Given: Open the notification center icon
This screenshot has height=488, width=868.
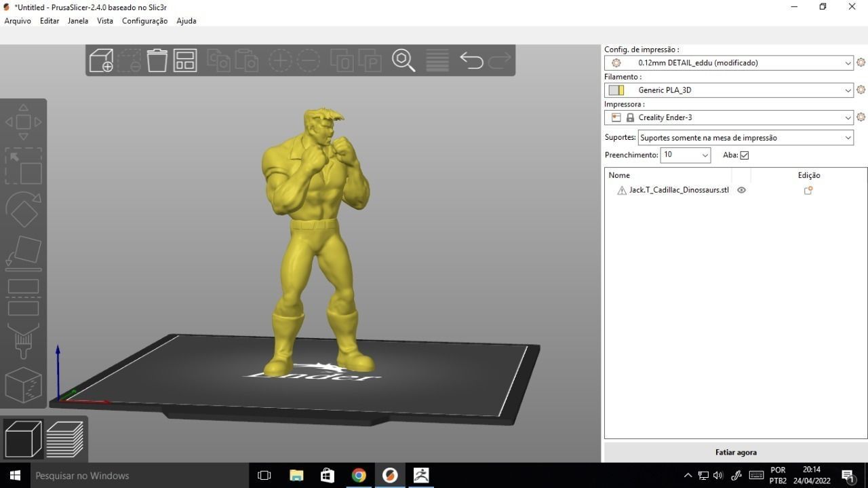Looking at the screenshot, I should pos(848,476).
